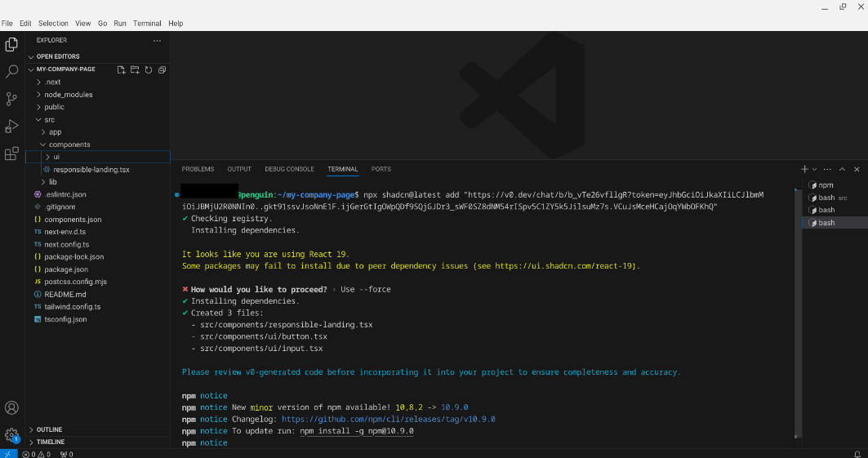Open the Source Control view

(11, 99)
